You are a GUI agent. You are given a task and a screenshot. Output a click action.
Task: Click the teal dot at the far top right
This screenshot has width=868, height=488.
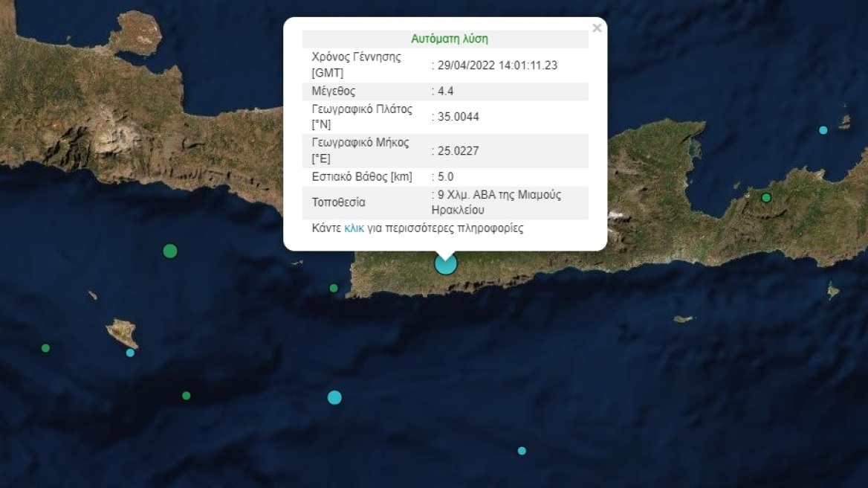coord(822,129)
